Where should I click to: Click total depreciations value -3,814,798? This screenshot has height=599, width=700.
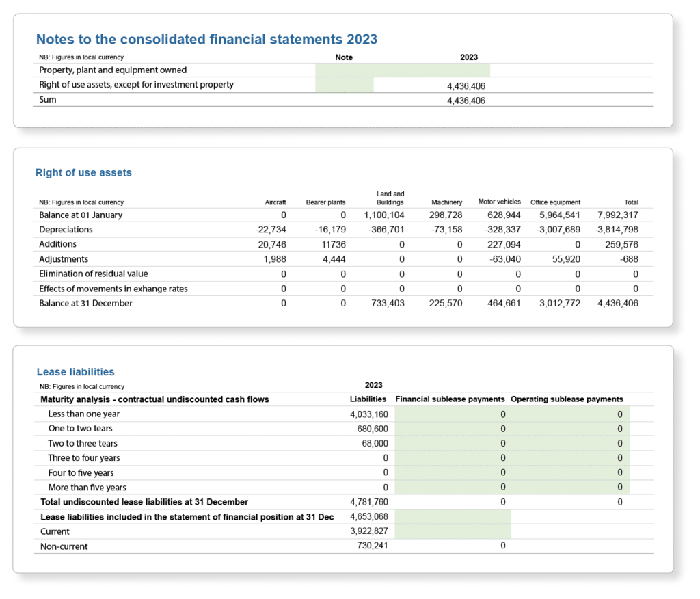(617, 230)
